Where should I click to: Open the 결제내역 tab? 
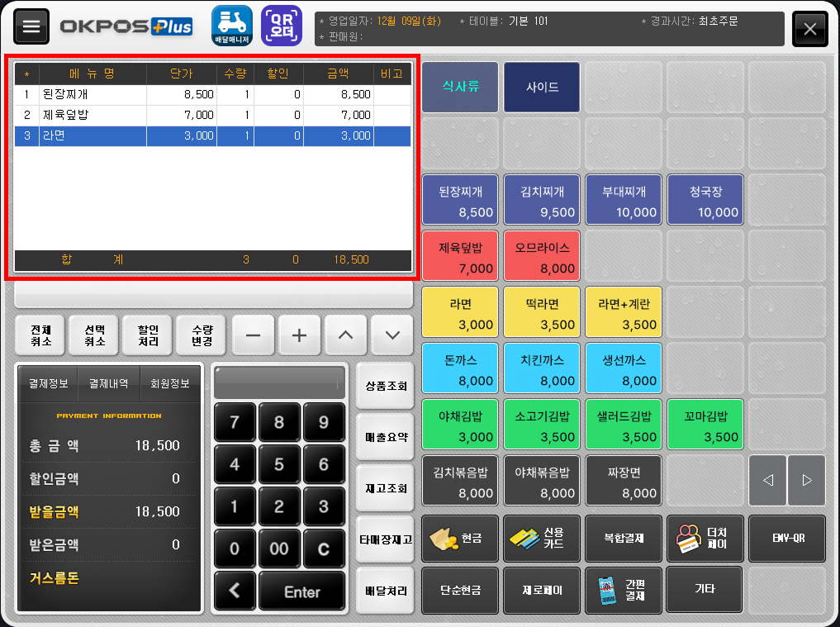click(109, 383)
